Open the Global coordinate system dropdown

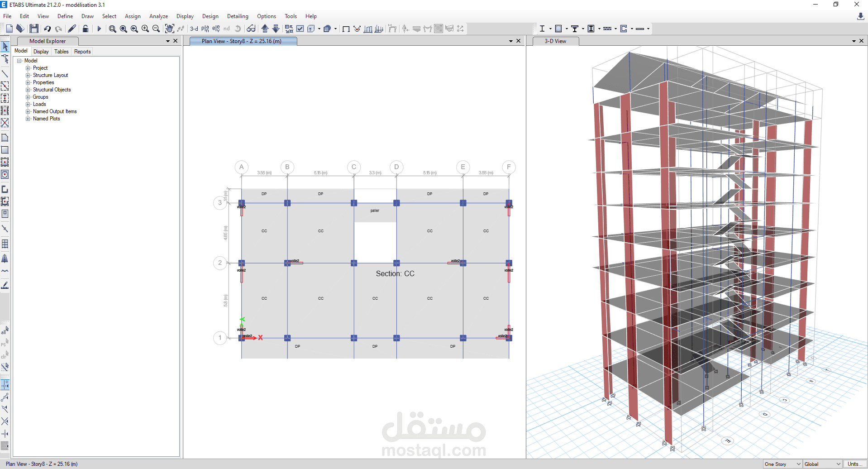(x=822, y=464)
